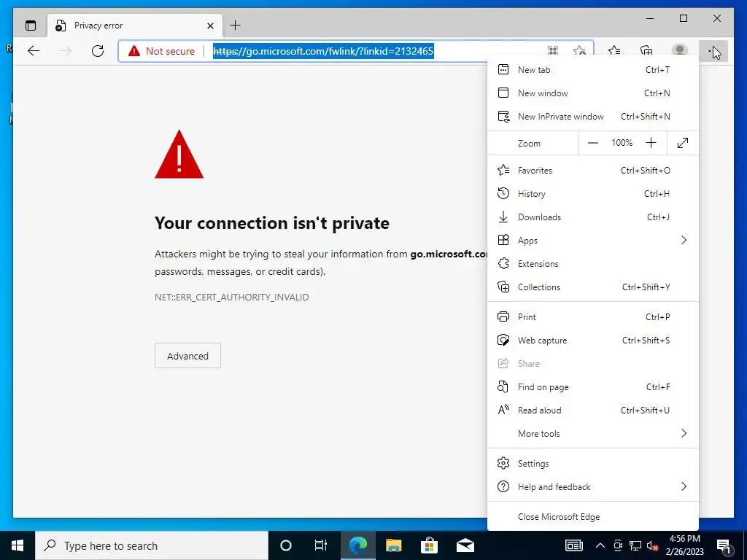Click the muted volume tray icon
Screen dimensions: 747x560
pos(652,545)
